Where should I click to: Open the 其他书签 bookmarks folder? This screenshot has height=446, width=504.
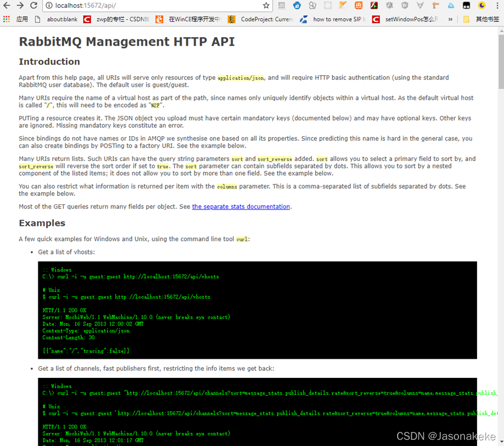[x=486, y=19]
